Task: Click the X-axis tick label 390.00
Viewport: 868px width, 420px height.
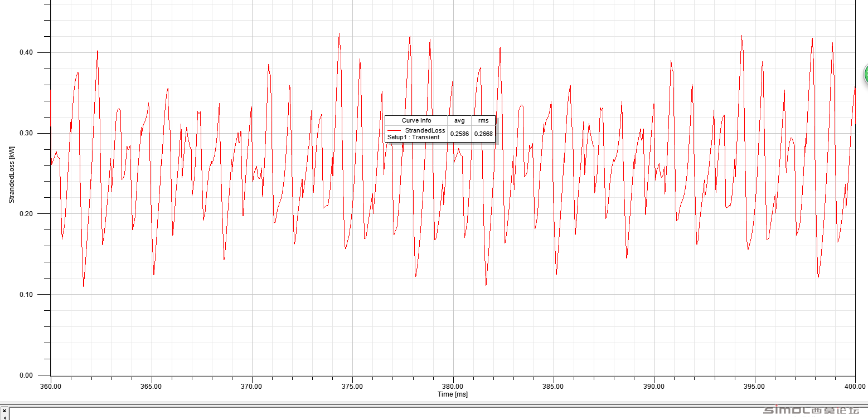Action: pos(654,386)
